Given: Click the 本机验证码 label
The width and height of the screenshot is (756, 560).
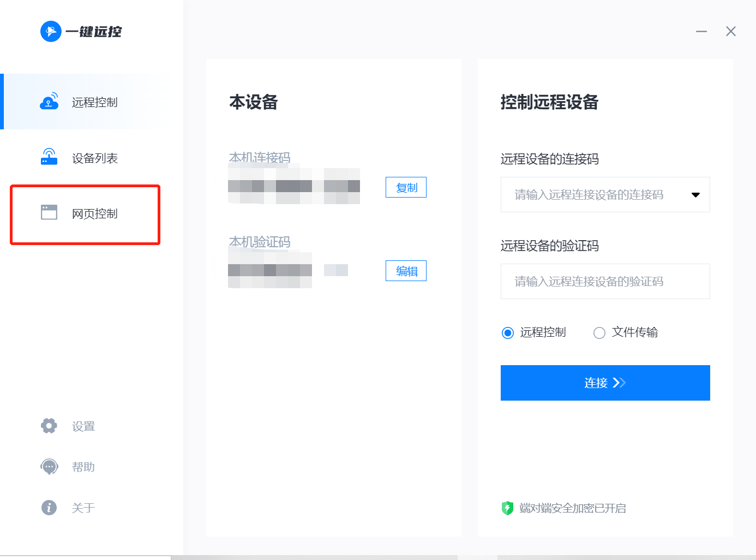Looking at the screenshot, I should pos(260,242).
